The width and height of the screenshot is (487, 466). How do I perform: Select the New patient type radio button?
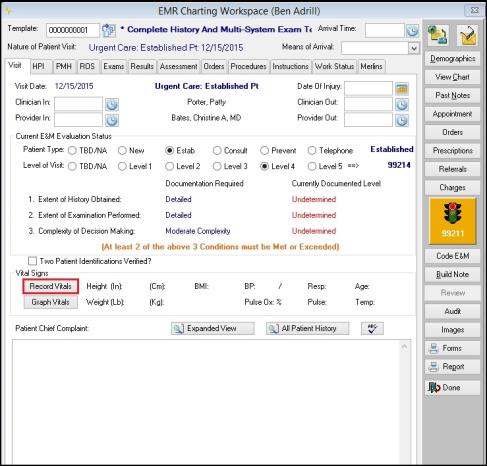pos(122,151)
